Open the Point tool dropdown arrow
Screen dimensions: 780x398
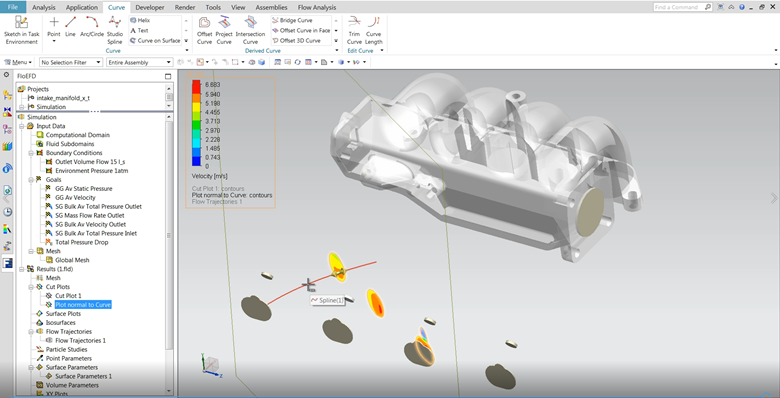pos(54,41)
